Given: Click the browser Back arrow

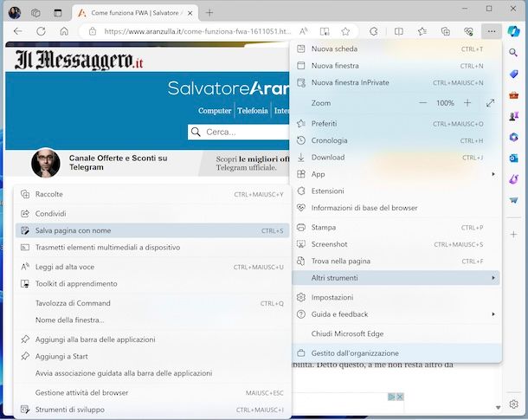Looking at the screenshot, I should (18, 31).
